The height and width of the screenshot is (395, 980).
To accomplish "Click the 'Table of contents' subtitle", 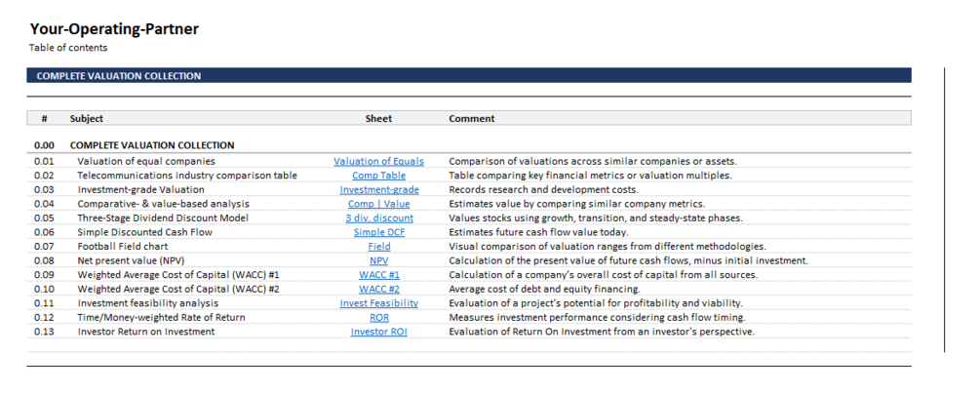I will coord(68,48).
